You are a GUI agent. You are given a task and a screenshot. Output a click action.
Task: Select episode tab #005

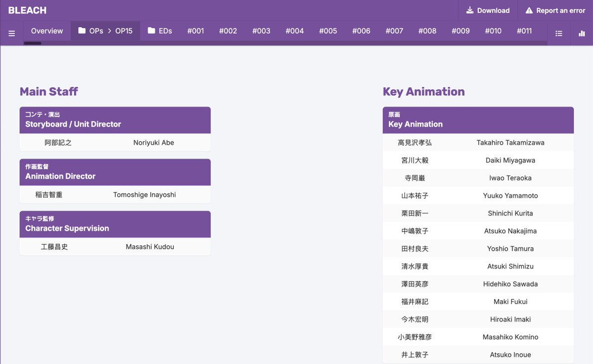pyautogui.click(x=328, y=31)
